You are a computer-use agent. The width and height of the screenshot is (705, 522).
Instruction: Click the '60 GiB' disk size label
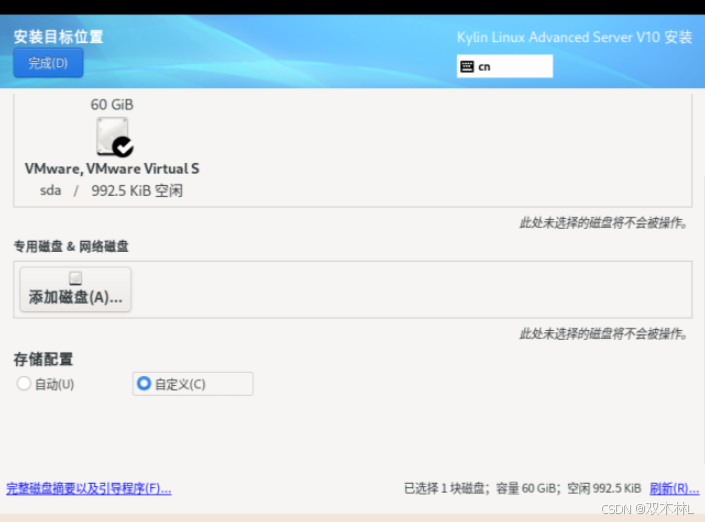click(112, 104)
